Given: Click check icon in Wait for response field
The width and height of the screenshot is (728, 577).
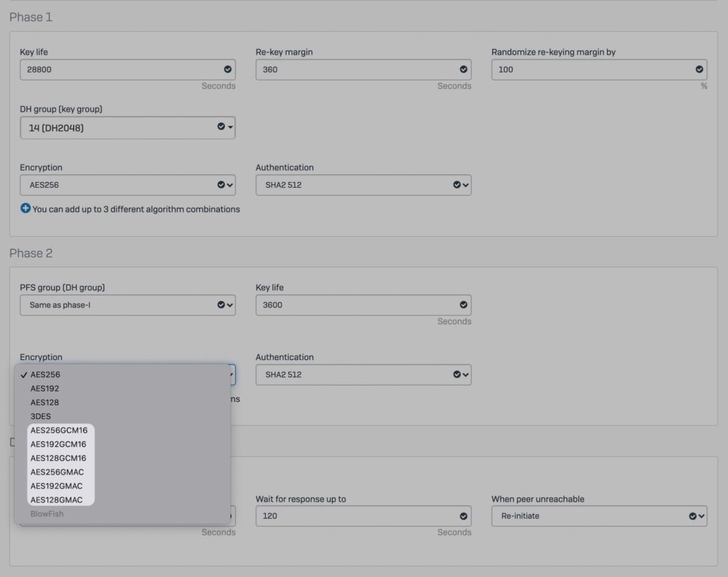Looking at the screenshot, I should click(x=464, y=516).
